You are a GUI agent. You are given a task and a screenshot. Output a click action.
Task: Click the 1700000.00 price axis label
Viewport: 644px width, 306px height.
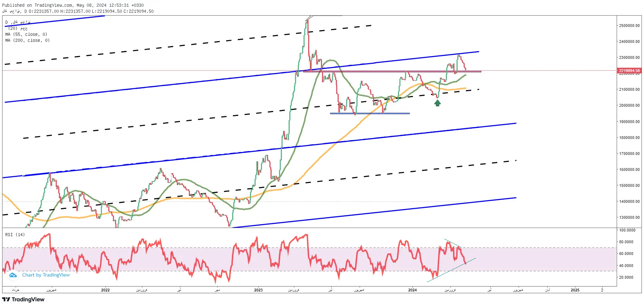tap(629, 154)
